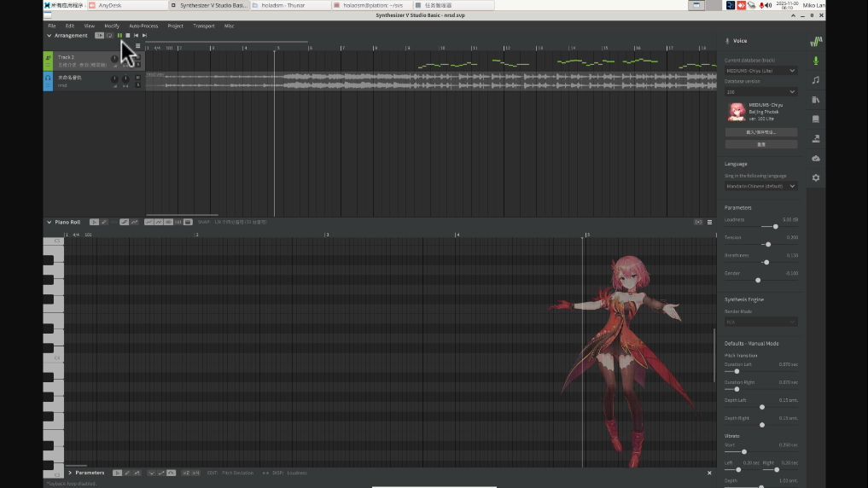Solo the audio track with S button
Image resolution: width=868 pixels, height=488 pixels.
pyautogui.click(x=137, y=85)
